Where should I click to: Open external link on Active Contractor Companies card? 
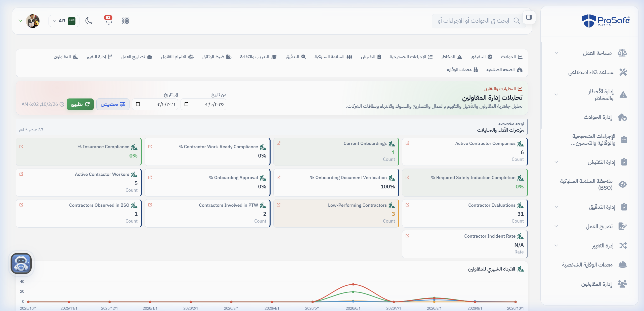point(407,143)
